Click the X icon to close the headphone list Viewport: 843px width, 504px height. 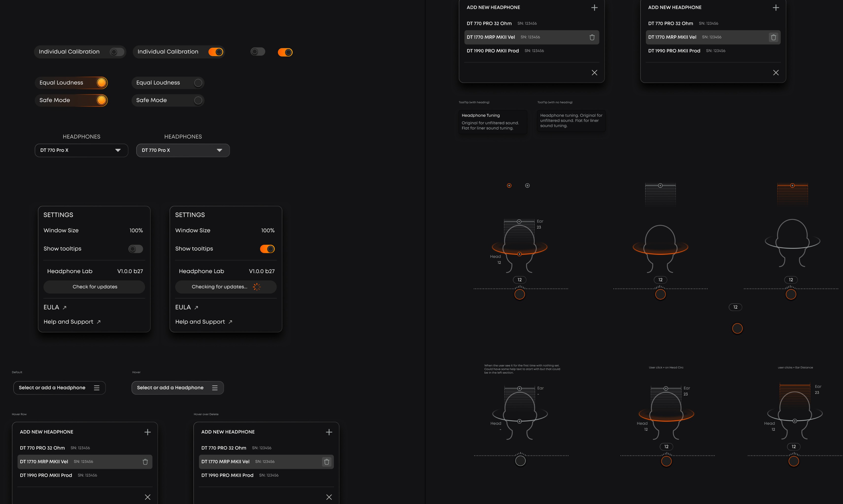tap(595, 72)
